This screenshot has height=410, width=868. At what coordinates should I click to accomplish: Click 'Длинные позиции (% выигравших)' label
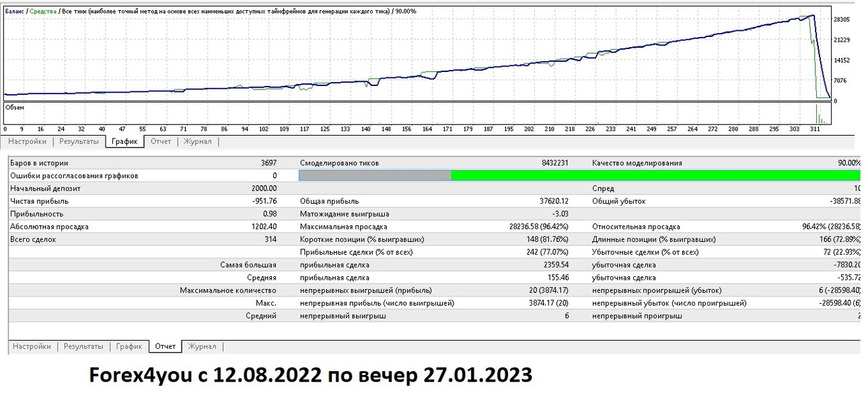click(x=653, y=239)
